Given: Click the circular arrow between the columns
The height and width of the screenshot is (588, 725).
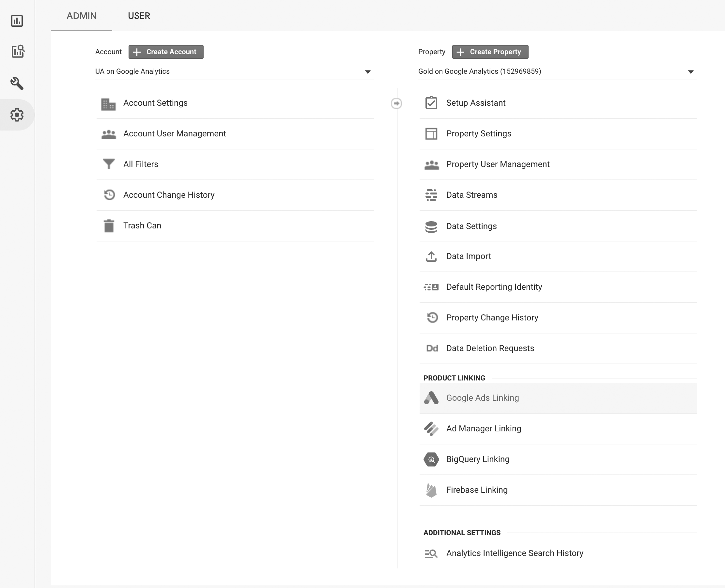Looking at the screenshot, I should point(396,103).
